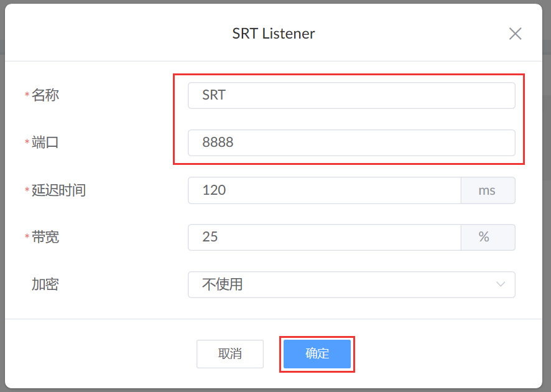Close the SRT Listener dialog with X

515,34
